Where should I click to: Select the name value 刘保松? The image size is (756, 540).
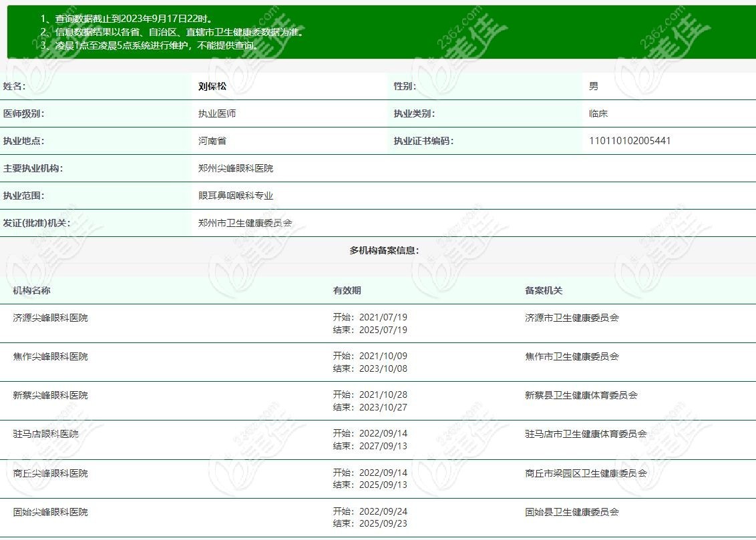click(212, 86)
